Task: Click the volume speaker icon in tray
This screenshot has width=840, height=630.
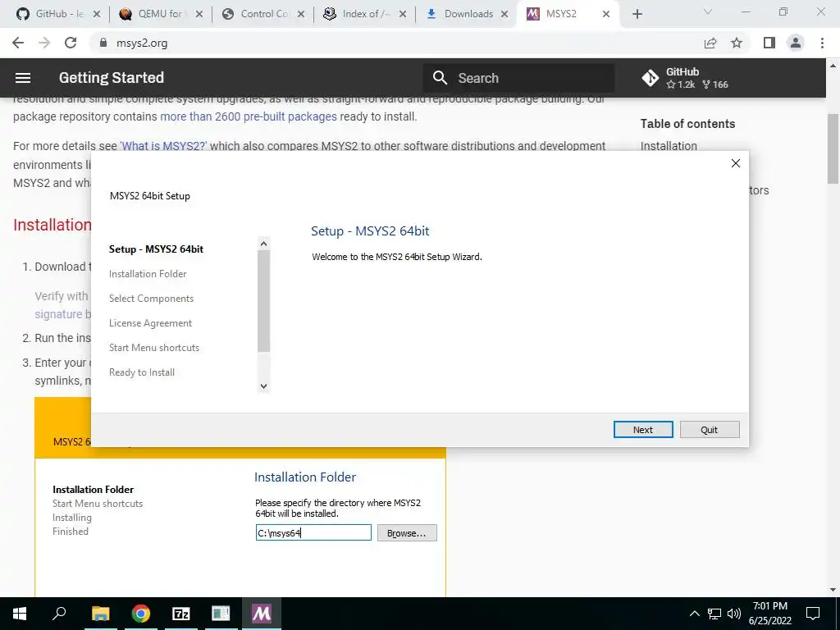Action: [734, 614]
